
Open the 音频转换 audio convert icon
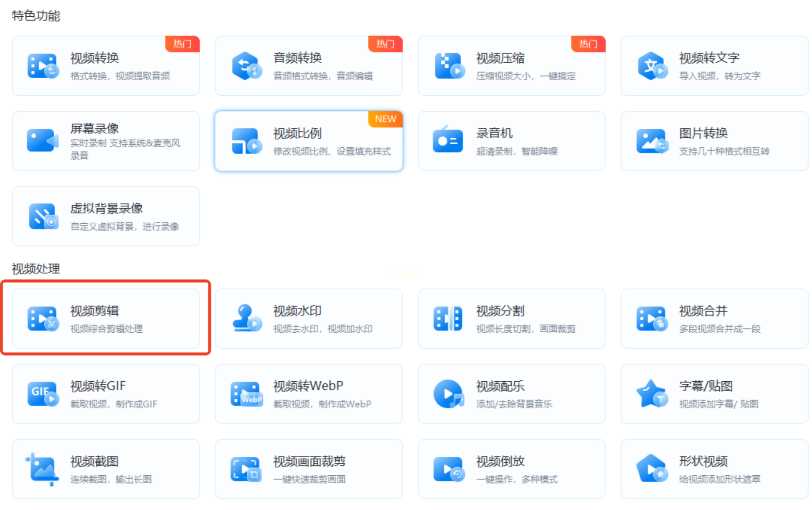[246, 66]
